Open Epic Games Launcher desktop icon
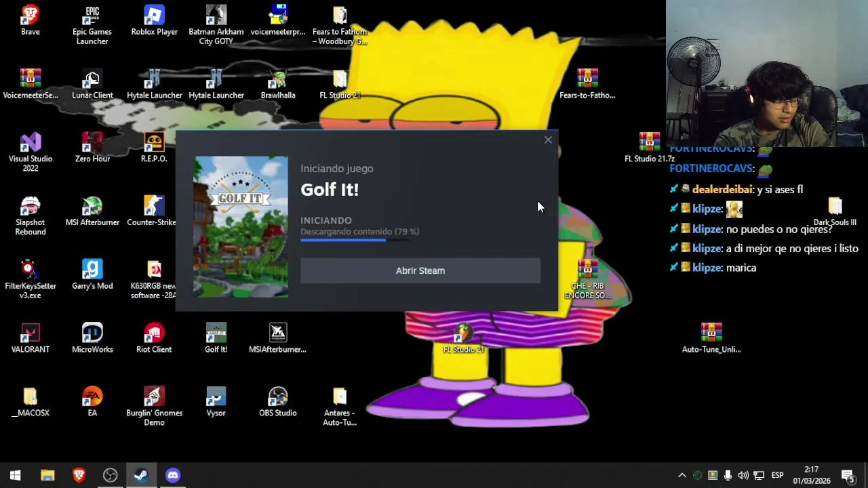 (x=92, y=26)
